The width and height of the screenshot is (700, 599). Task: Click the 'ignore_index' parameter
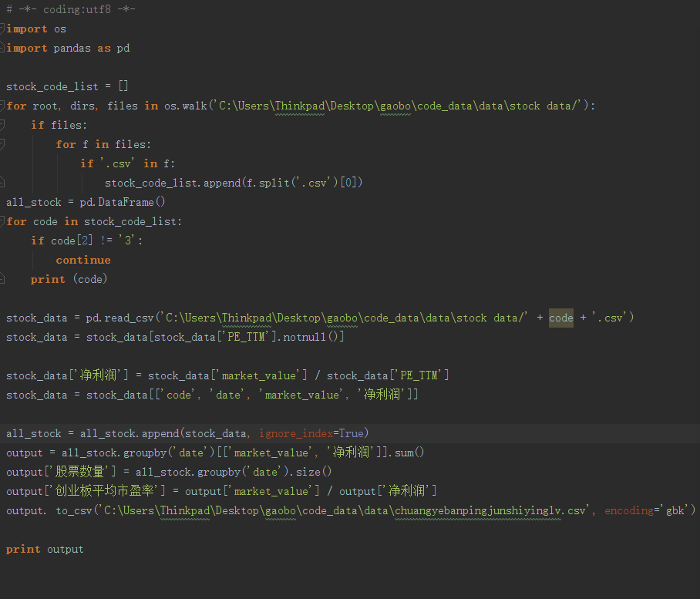pyautogui.click(x=296, y=433)
